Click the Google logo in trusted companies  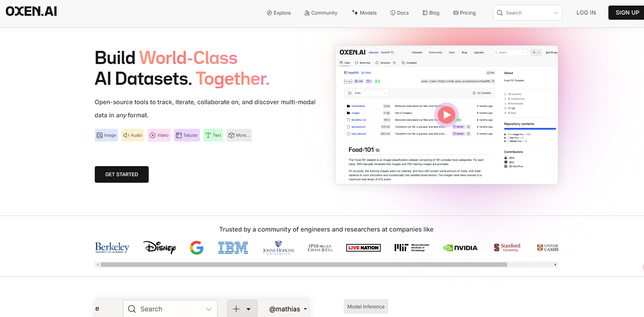[x=196, y=248]
